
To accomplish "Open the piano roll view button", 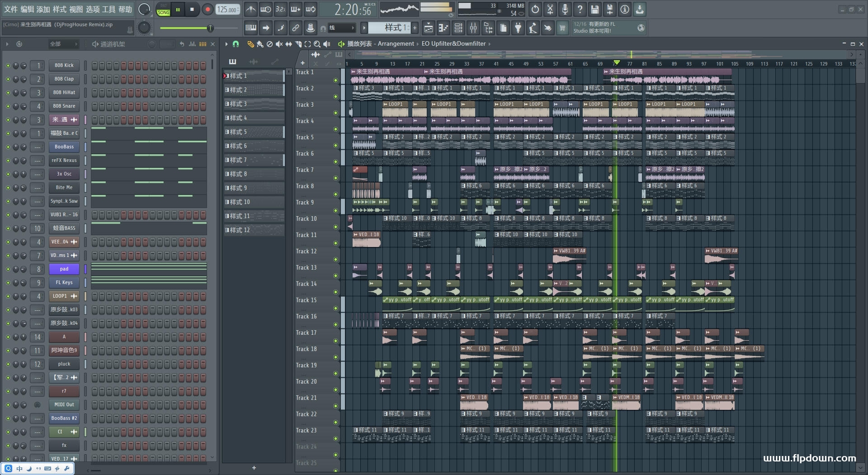I will point(443,28).
